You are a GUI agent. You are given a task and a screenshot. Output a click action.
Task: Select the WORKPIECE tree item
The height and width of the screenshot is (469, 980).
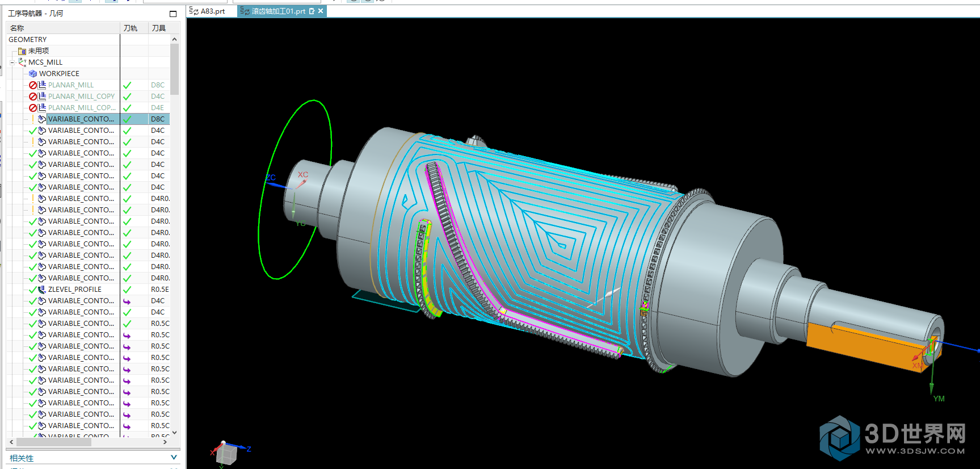coord(59,74)
